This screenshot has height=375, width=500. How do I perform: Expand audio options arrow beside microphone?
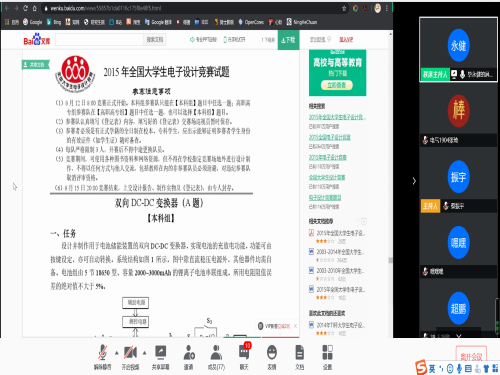(117, 353)
